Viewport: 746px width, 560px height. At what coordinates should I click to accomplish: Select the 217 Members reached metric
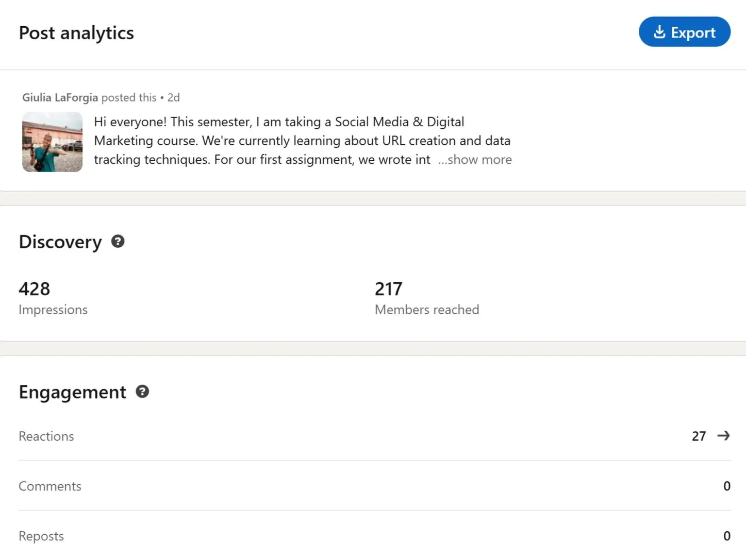(388, 289)
